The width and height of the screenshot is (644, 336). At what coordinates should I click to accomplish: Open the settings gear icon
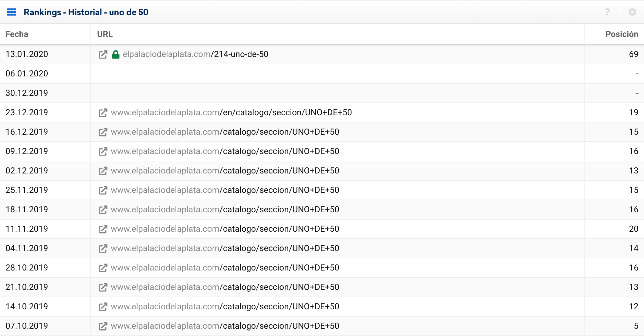pos(632,12)
